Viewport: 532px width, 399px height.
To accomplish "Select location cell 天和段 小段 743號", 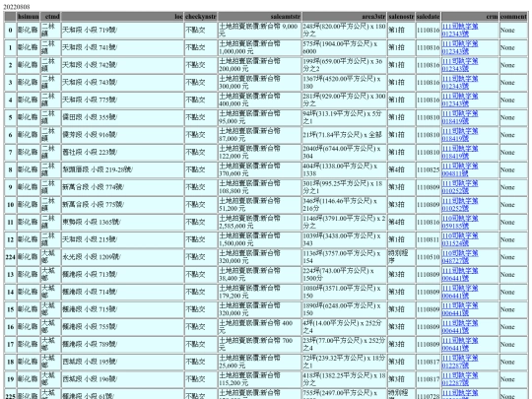I will [x=122, y=83].
